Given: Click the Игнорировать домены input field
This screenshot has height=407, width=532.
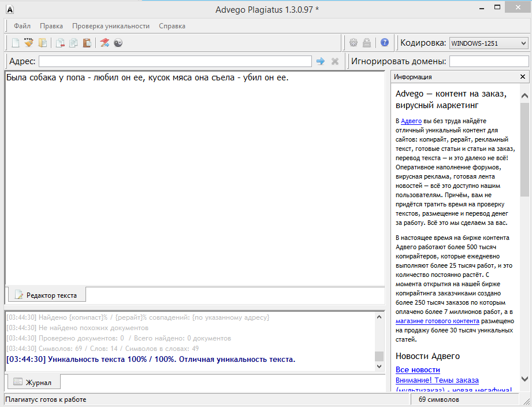Looking at the screenshot, I should [489, 61].
